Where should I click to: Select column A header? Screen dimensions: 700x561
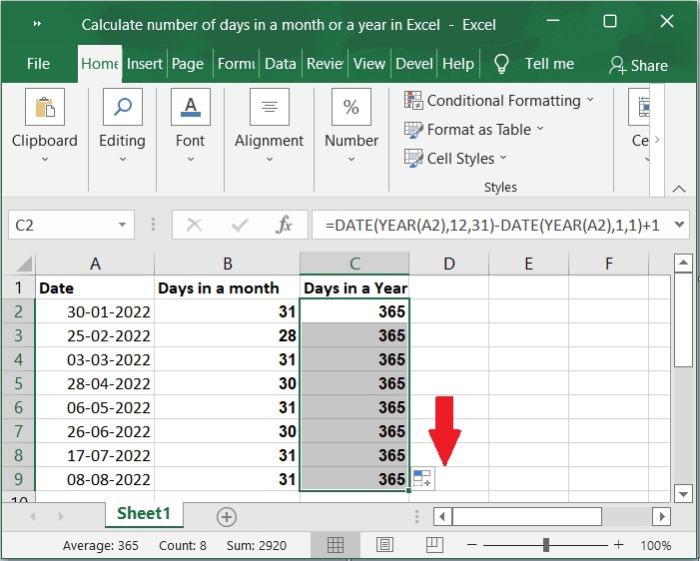(x=95, y=263)
